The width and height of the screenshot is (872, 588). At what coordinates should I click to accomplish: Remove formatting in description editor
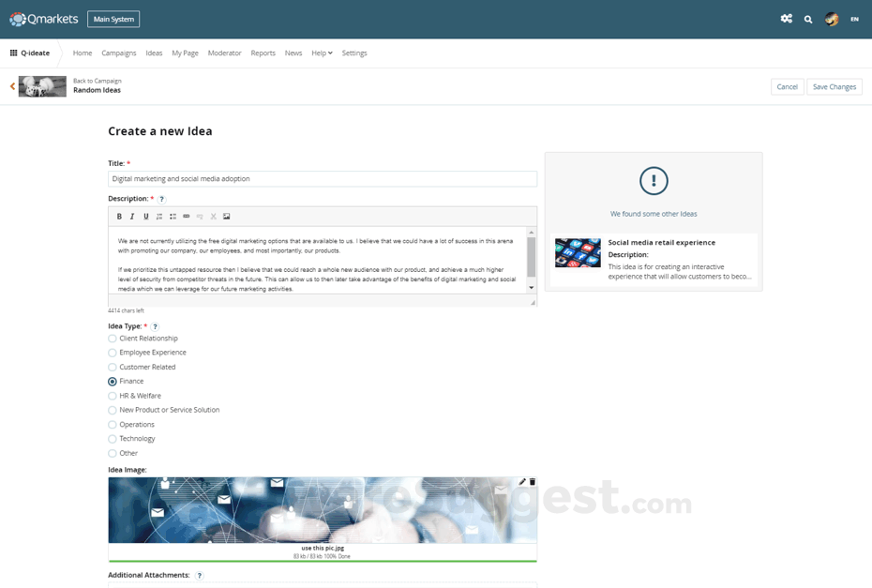pos(213,217)
